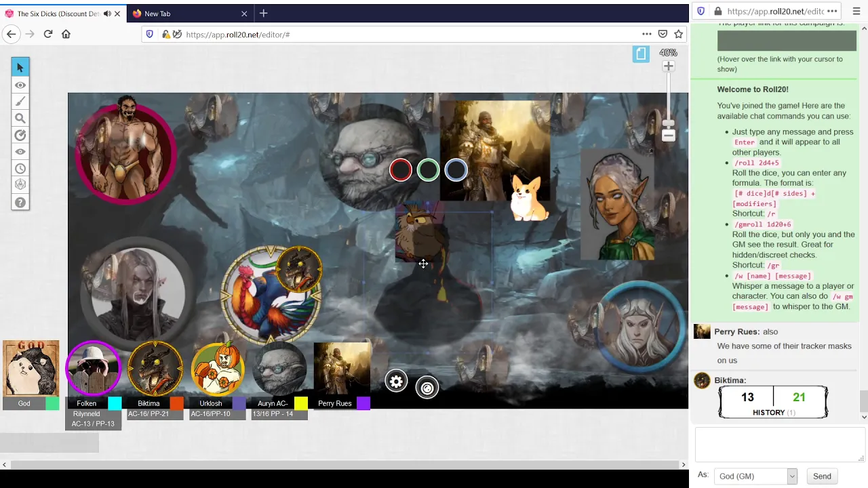
Task: Open the 'As: God (GM)' speaker dropdown
Action: tap(755, 476)
